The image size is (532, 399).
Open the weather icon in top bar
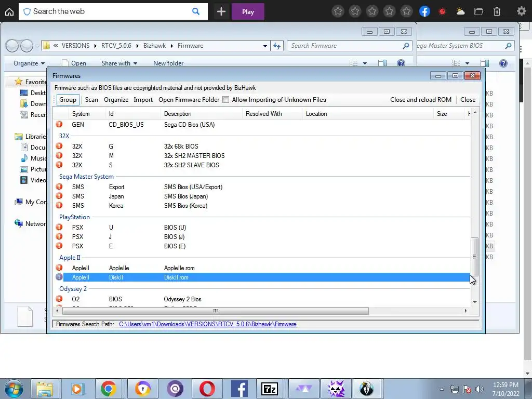(460, 11)
